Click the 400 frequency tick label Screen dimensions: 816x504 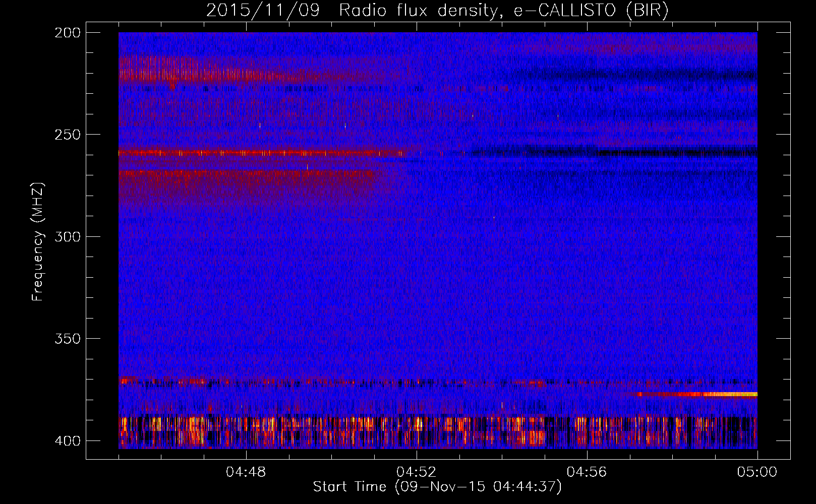click(68, 440)
